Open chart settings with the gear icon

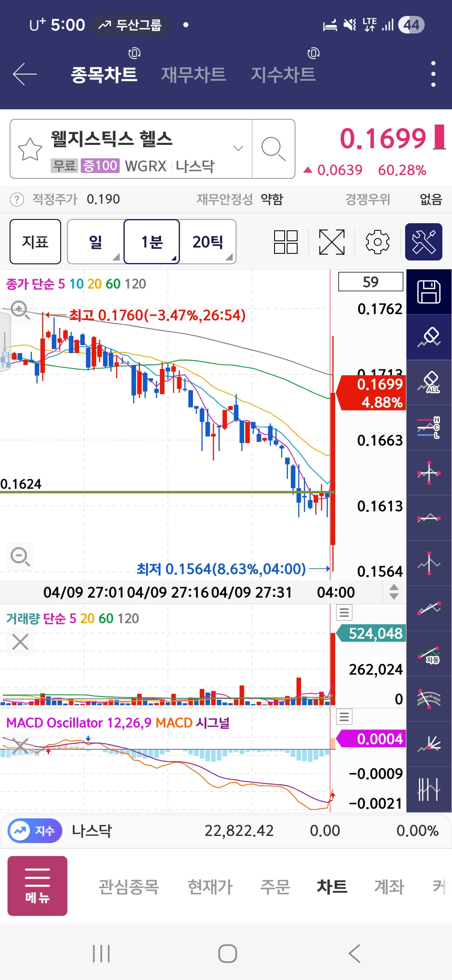click(x=378, y=242)
